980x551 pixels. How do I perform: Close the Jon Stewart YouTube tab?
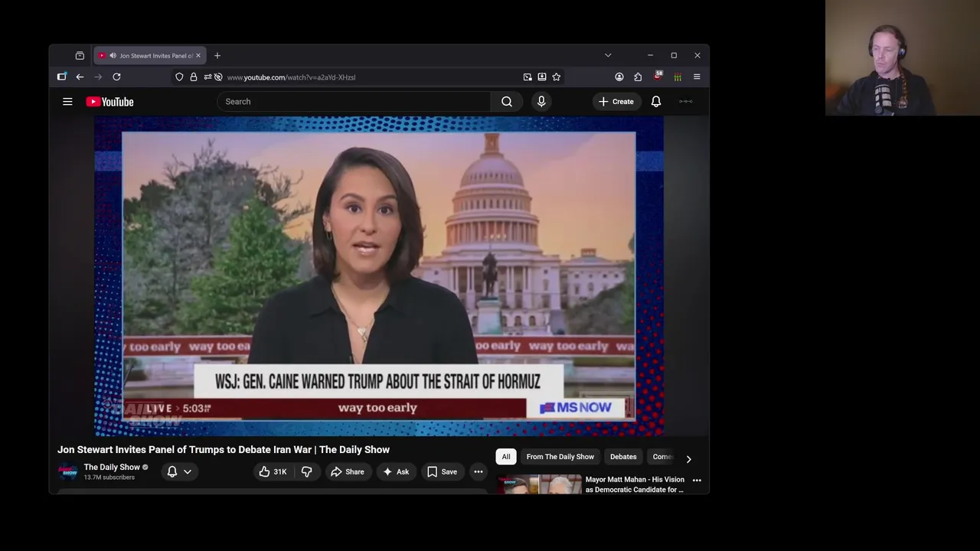point(198,56)
